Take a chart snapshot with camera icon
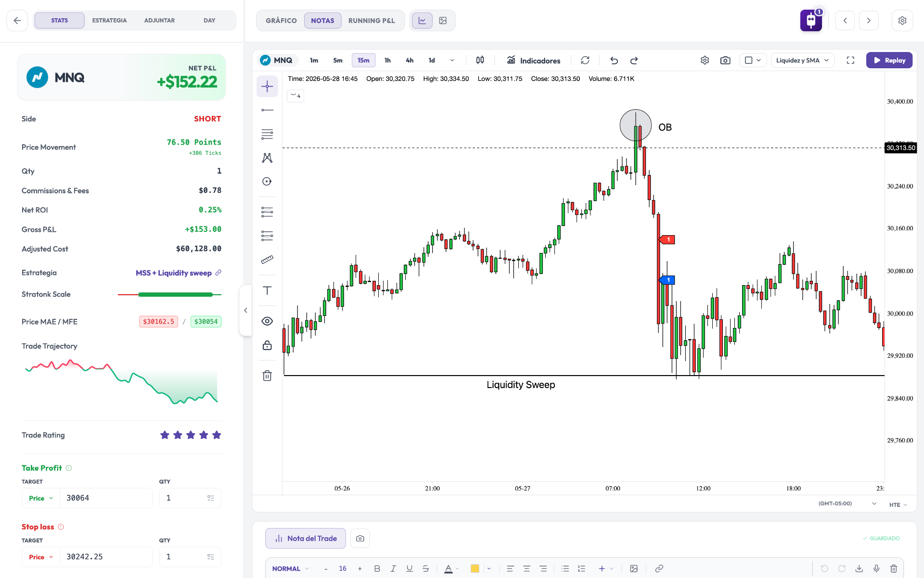Screen dimensions: 924x578 725,60
